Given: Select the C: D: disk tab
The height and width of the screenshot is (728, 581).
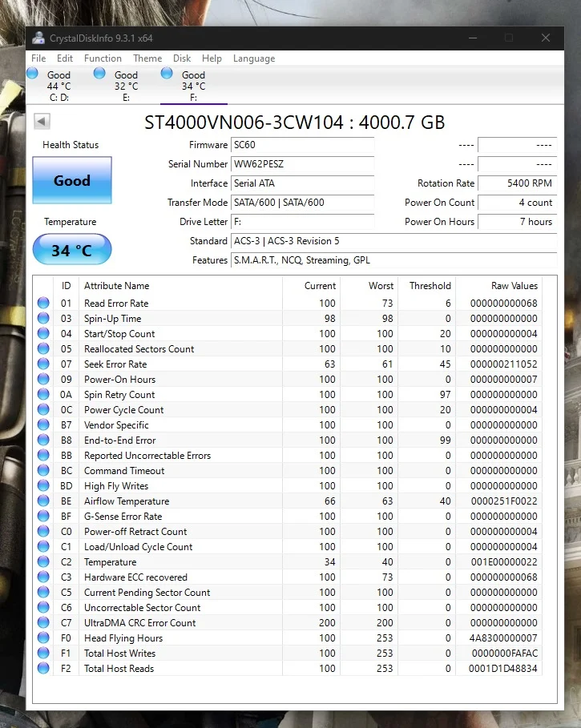Looking at the screenshot, I should (59, 86).
